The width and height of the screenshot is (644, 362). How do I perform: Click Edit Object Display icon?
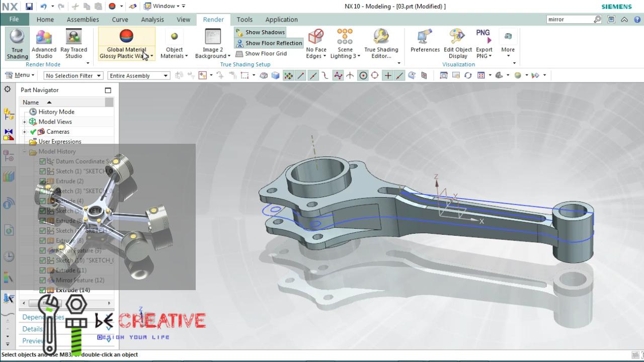pos(458,38)
